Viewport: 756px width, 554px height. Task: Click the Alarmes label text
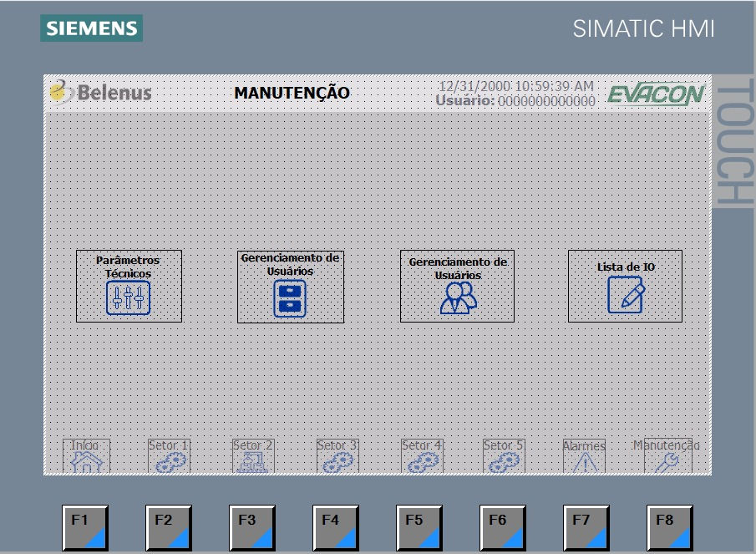[x=584, y=446]
